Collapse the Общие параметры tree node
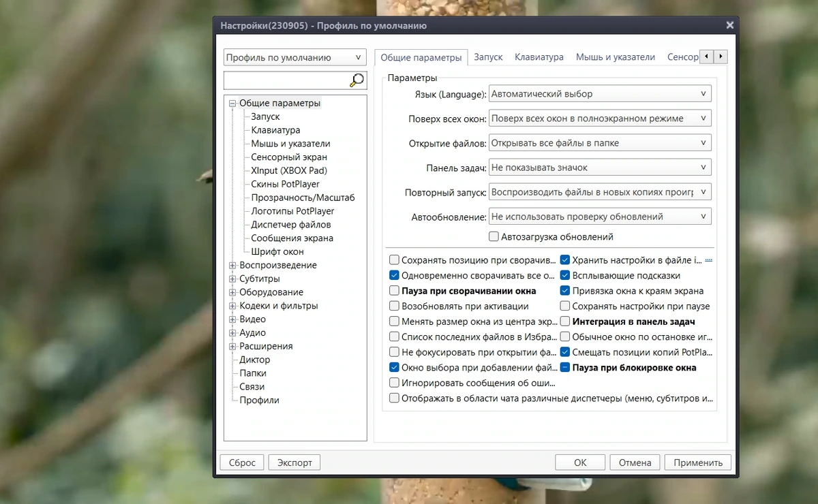Screen dimensions: 818x504 point(232,104)
